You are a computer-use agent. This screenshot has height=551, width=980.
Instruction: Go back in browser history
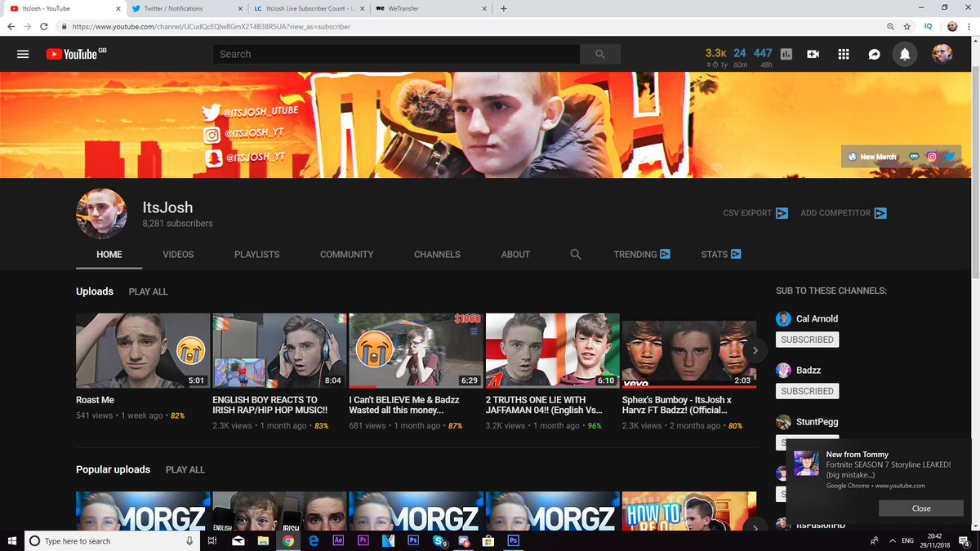[x=11, y=26]
